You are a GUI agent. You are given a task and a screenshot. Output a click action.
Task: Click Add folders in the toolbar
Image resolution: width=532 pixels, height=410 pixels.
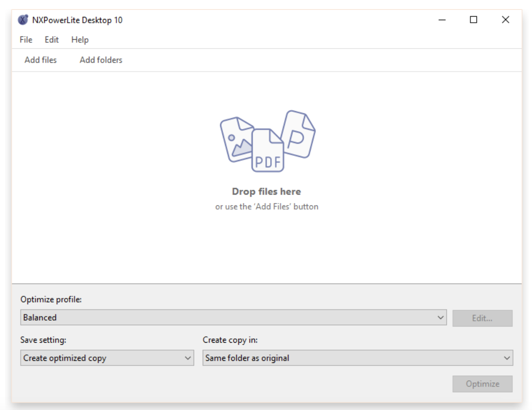(x=101, y=60)
